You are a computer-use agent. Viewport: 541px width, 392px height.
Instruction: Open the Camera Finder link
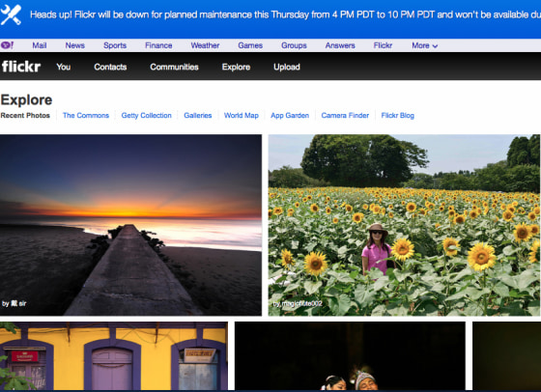[x=345, y=116]
